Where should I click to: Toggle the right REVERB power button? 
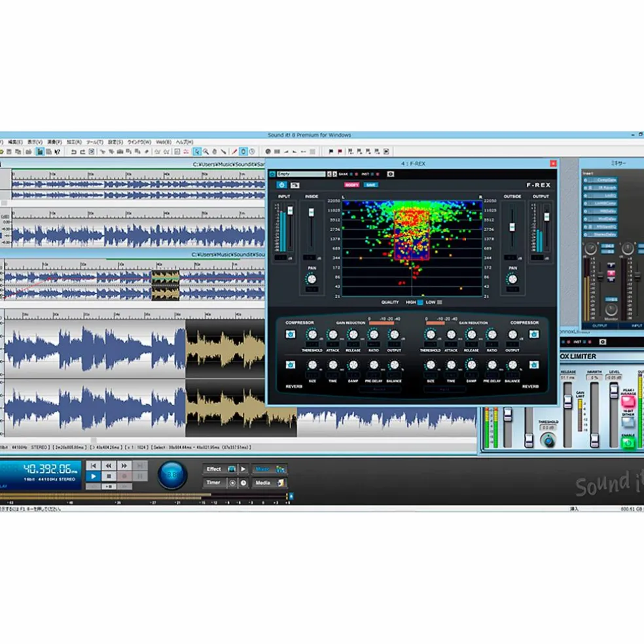(534, 365)
